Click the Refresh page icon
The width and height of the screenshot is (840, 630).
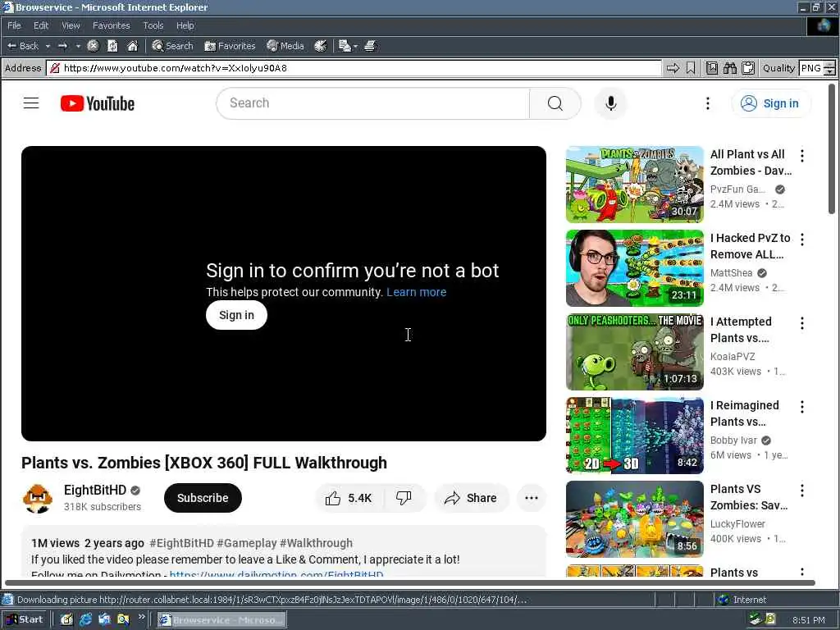[x=112, y=46]
